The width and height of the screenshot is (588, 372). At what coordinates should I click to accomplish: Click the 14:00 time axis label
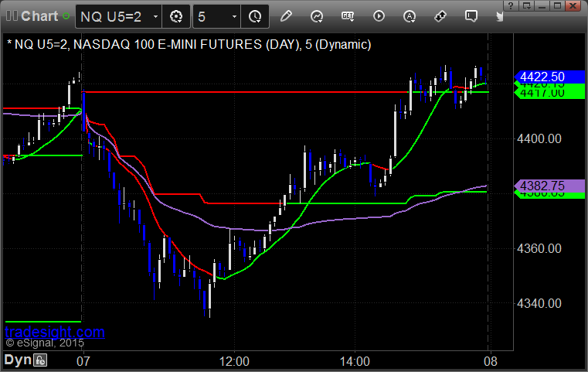tap(355, 361)
